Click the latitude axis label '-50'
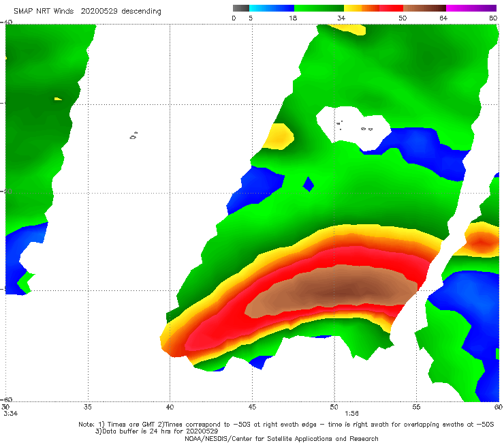 pos(6,191)
